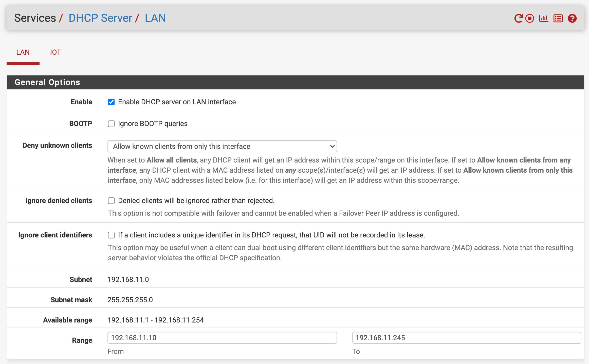
Task: Open the Status graph icon
Action: (x=544, y=18)
